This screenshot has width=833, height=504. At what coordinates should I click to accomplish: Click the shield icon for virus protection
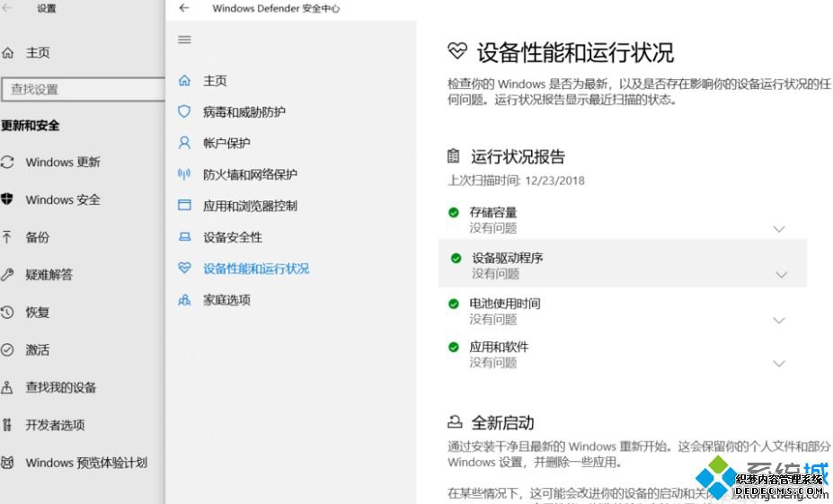(184, 111)
